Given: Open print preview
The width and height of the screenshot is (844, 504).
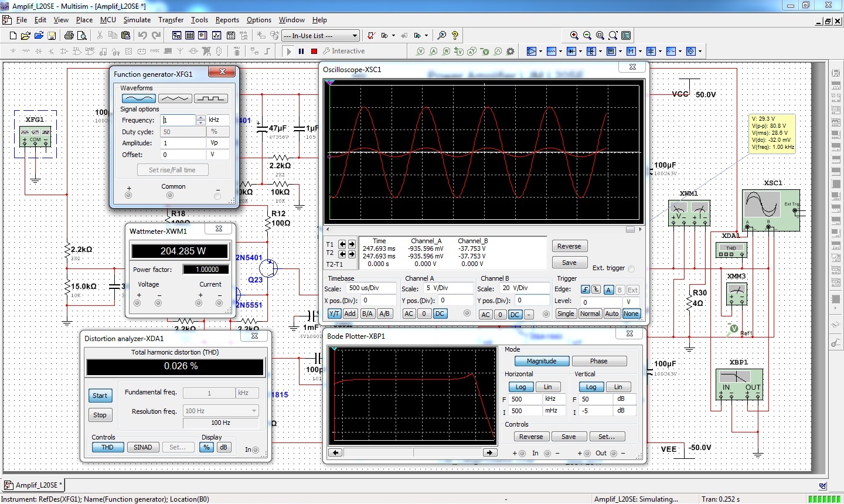Looking at the screenshot, I should click(82, 36).
